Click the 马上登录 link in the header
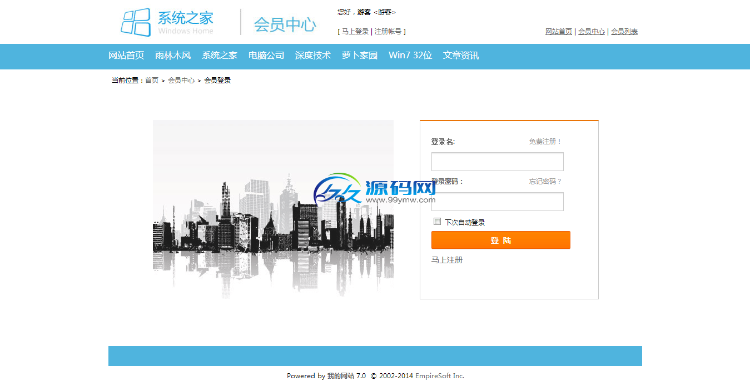The image size is (750, 386). (354, 32)
